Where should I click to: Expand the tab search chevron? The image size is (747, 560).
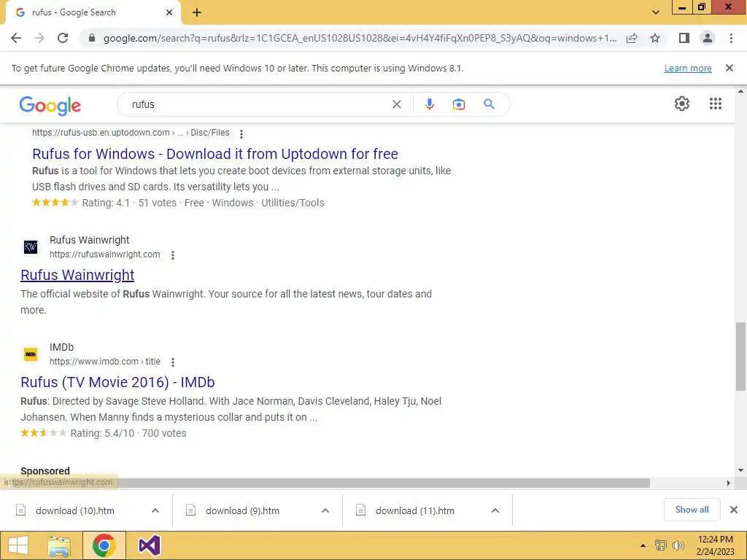[656, 12]
